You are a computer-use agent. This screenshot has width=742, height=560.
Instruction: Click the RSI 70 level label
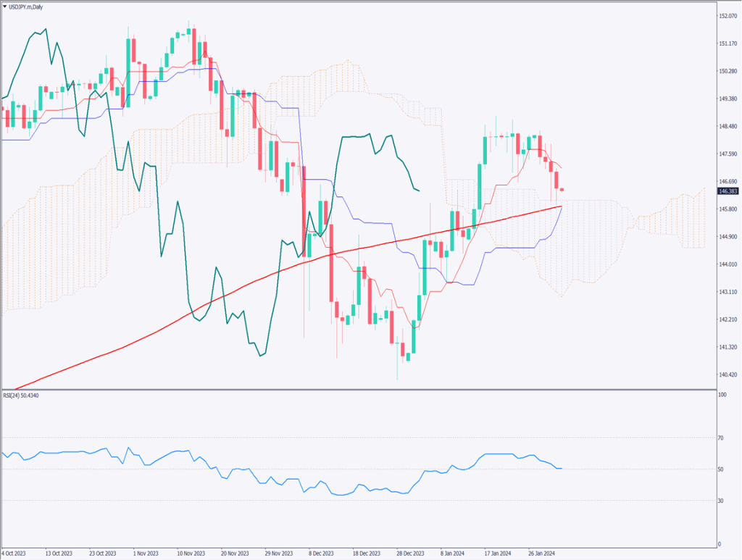(x=721, y=438)
